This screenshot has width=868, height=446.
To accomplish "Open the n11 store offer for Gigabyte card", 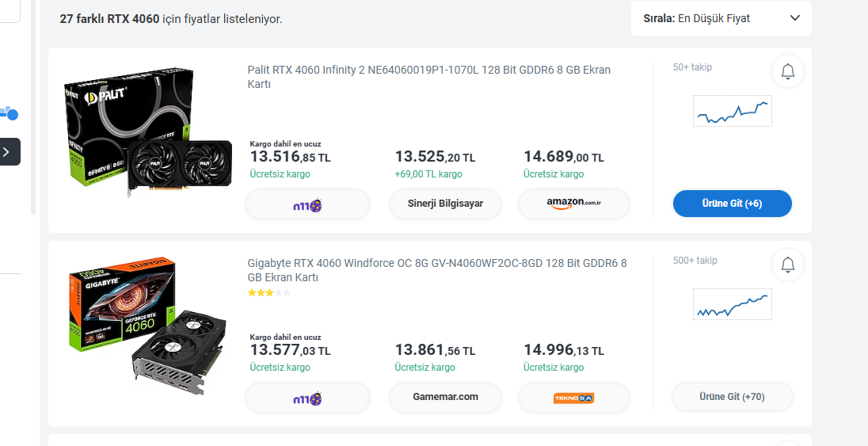I will click(x=307, y=398).
